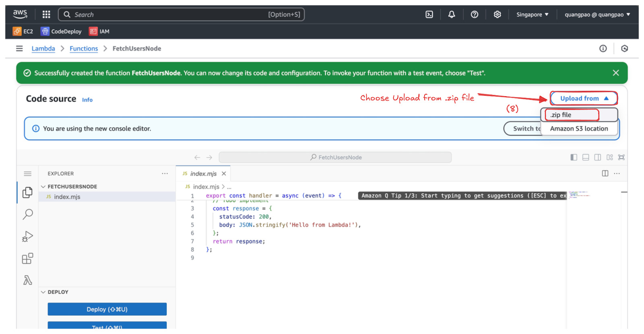Open console settings gear
This screenshot has width=644, height=334.
pos(497,14)
